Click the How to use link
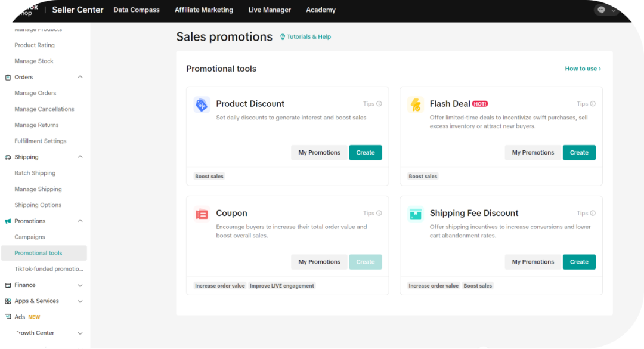The height and width of the screenshot is (349, 644). [583, 69]
